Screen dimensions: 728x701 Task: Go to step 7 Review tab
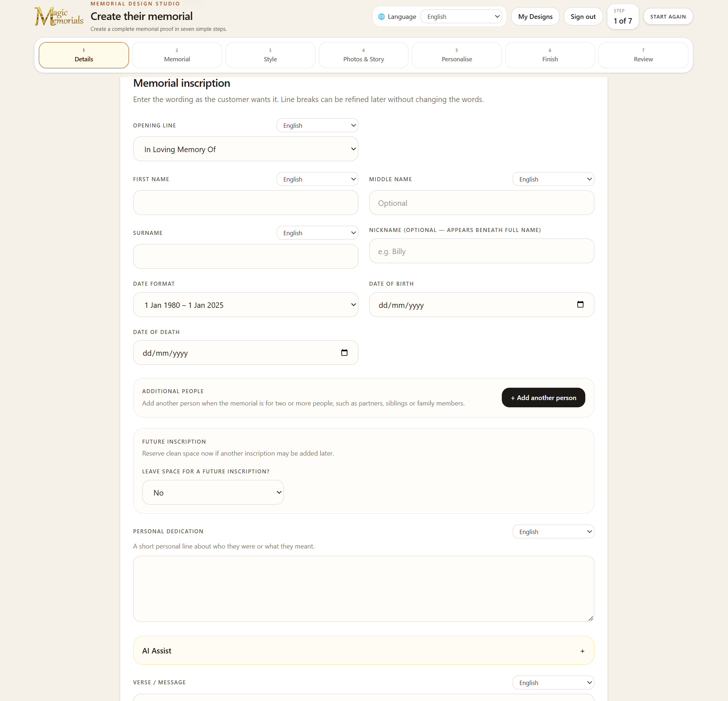pyautogui.click(x=643, y=55)
